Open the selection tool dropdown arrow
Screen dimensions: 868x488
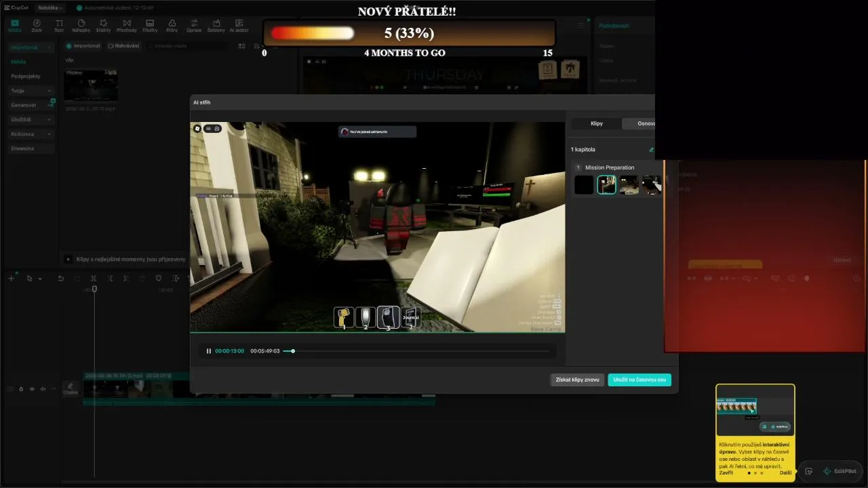40,279
